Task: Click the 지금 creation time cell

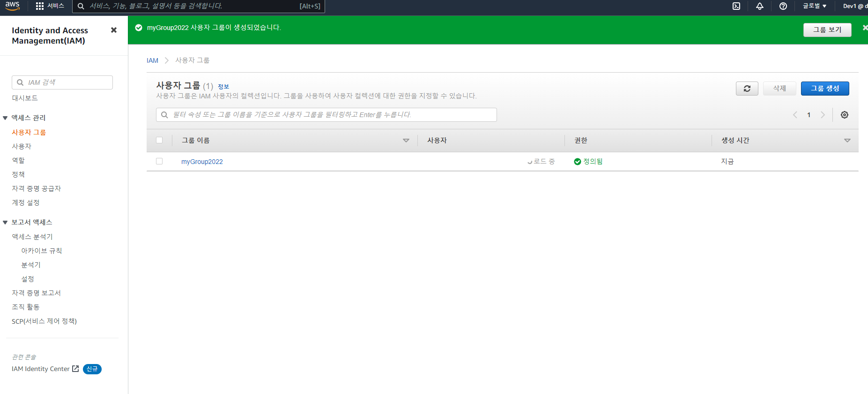Action: 727,162
